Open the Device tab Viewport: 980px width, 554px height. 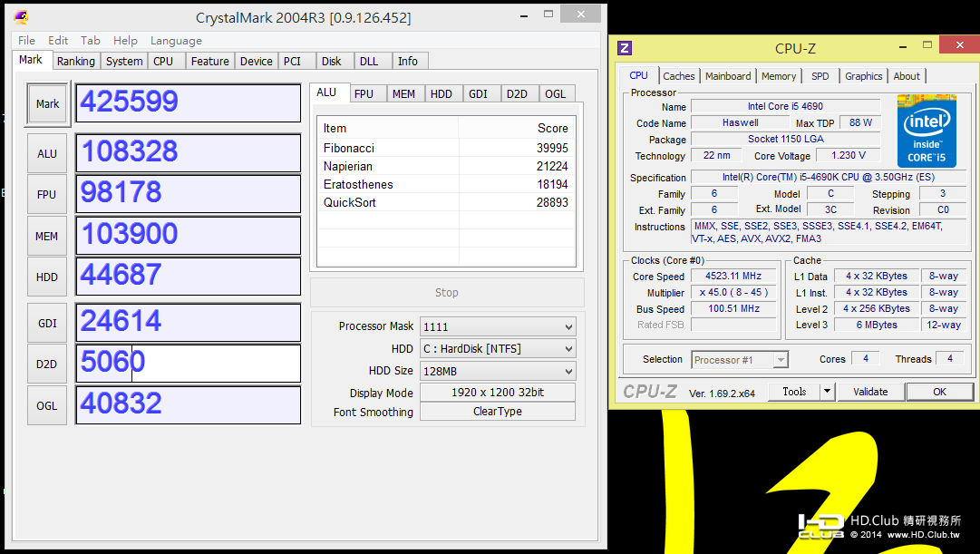pyautogui.click(x=257, y=62)
